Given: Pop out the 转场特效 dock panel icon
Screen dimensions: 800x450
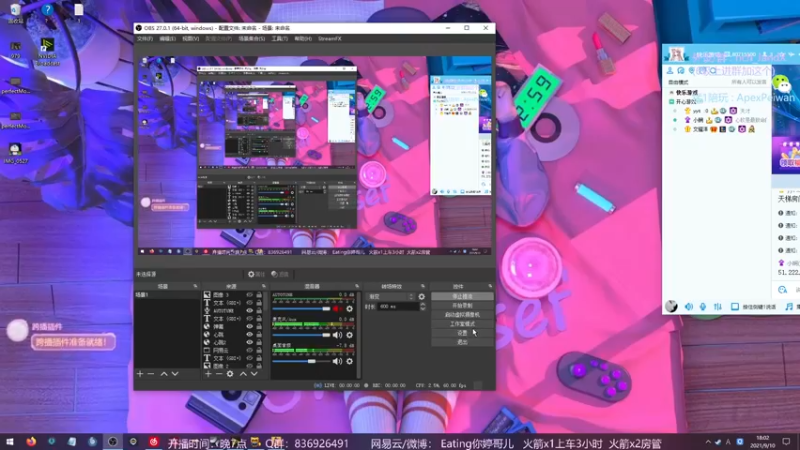Looking at the screenshot, I should point(423,286).
